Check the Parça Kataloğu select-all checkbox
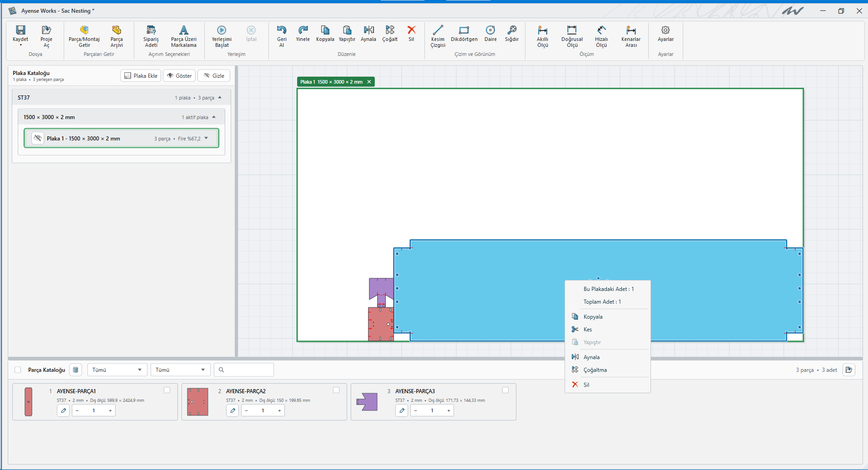Screen dimensions: 868x470 [18, 370]
